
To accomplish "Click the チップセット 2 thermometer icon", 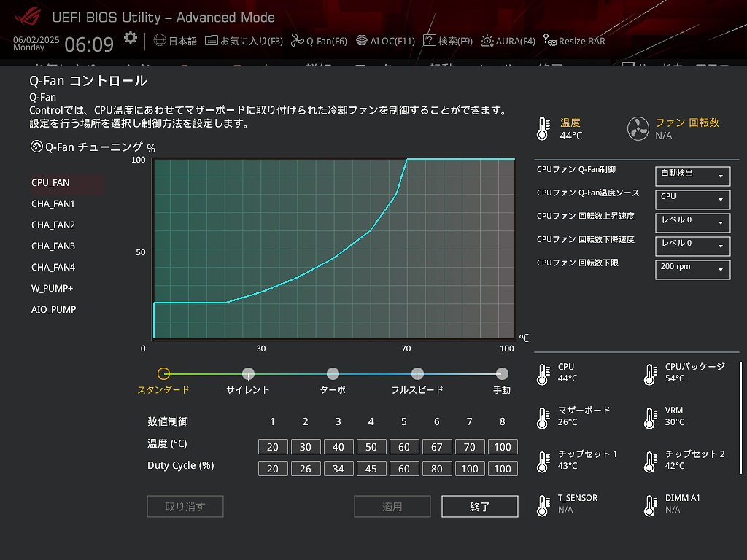I will tap(650, 462).
